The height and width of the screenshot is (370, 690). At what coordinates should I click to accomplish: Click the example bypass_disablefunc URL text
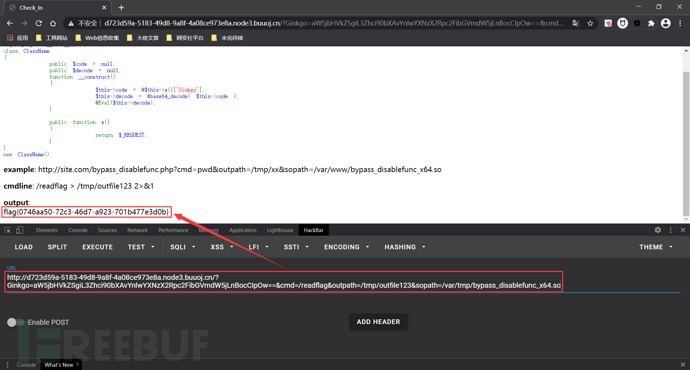240,169
